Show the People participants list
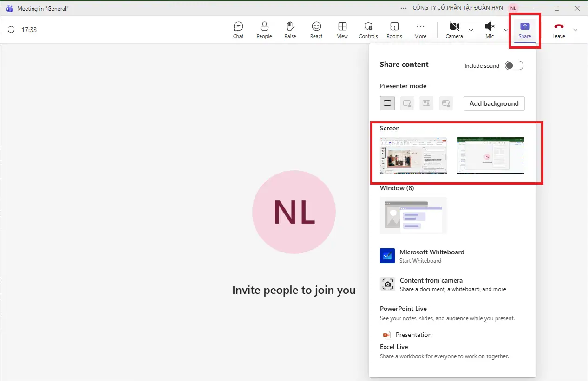This screenshot has width=588, height=381. click(264, 30)
